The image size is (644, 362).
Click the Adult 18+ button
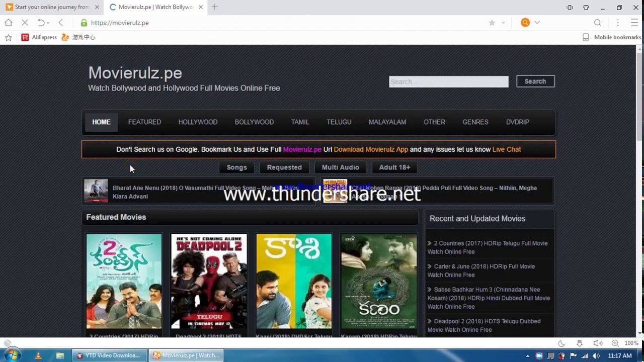tap(394, 167)
